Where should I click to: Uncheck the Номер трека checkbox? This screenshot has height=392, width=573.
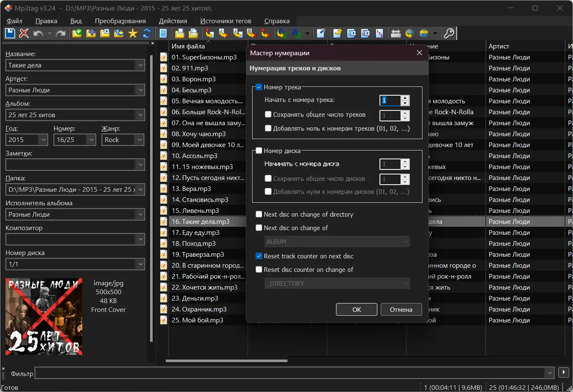coord(258,87)
